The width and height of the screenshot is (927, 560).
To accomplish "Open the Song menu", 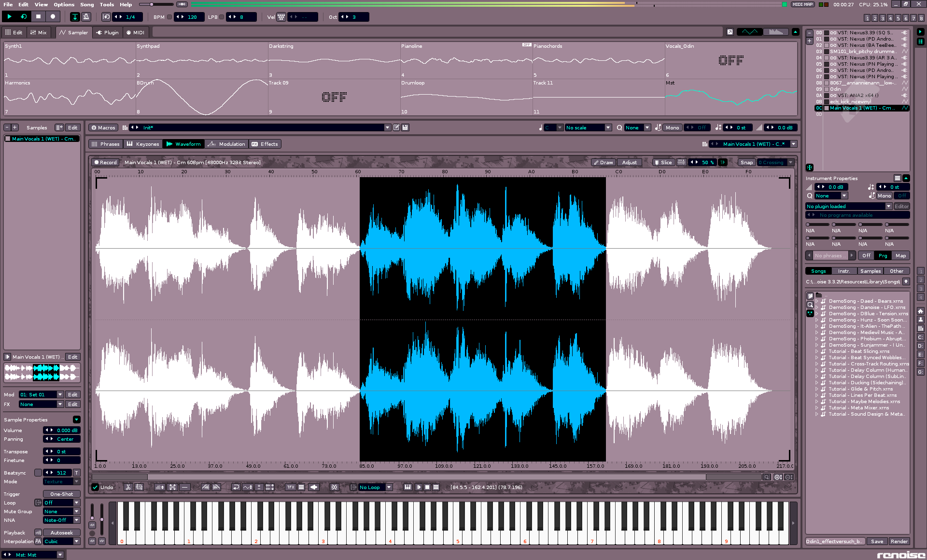I will click(x=87, y=4).
